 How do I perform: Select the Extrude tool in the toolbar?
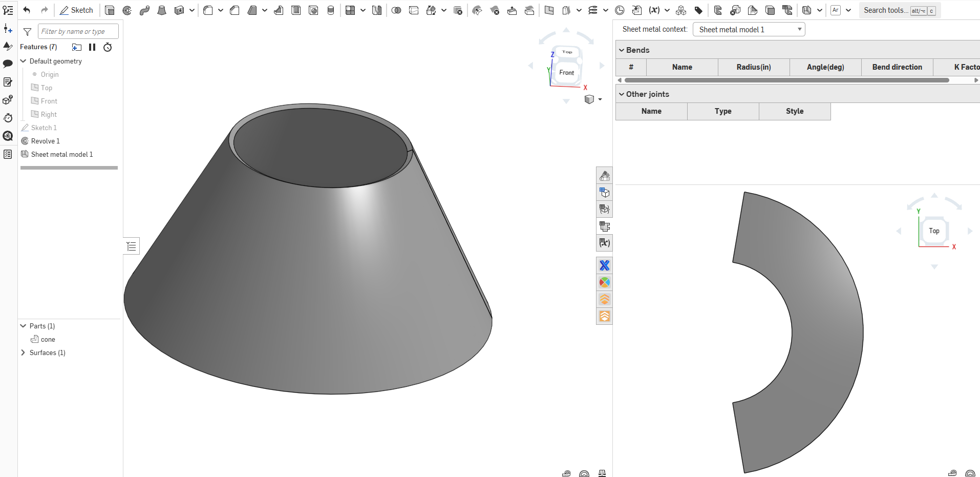click(x=110, y=10)
